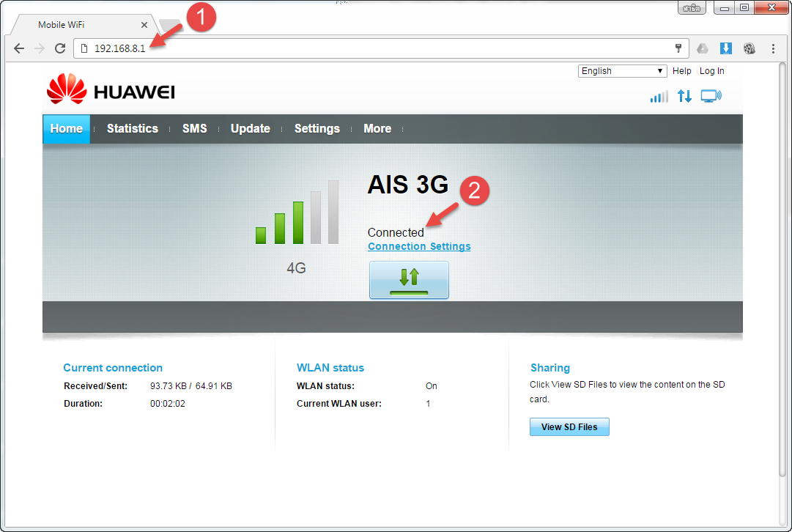This screenshot has height=532, width=792.
Task: Click the browser back arrow
Action: pos(19,48)
